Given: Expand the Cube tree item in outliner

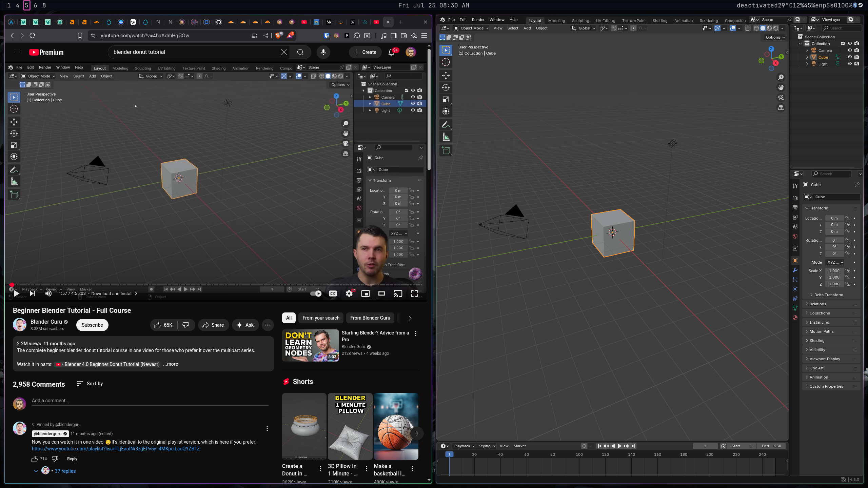Looking at the screenshot, I should [807, 57].
